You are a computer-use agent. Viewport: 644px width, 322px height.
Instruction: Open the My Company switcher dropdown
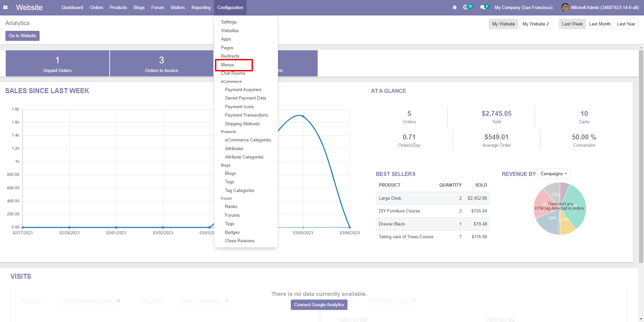point(523,7)
